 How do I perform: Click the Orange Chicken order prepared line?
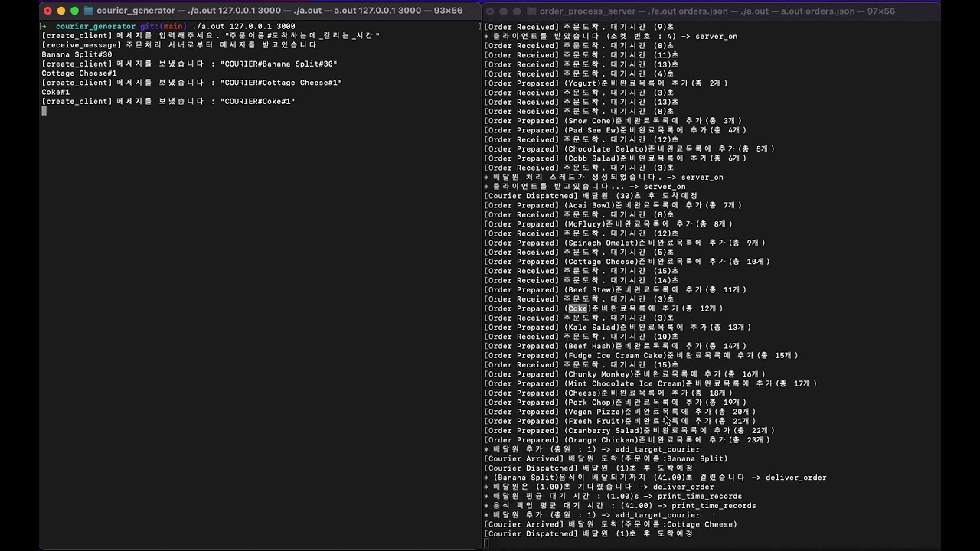pos(626,440)
